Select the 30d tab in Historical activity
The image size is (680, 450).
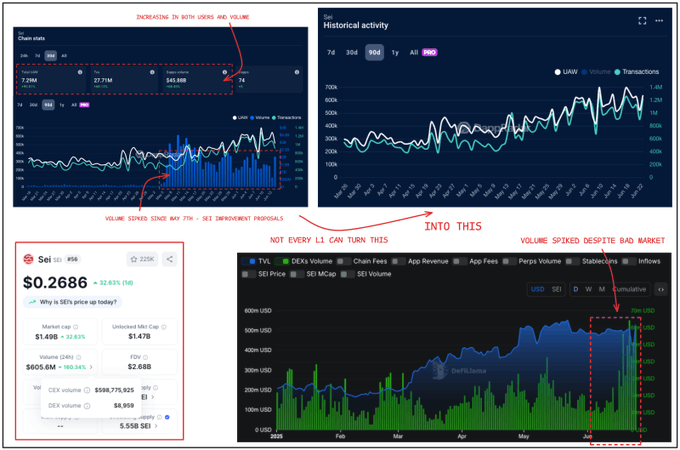coord(352,52)
